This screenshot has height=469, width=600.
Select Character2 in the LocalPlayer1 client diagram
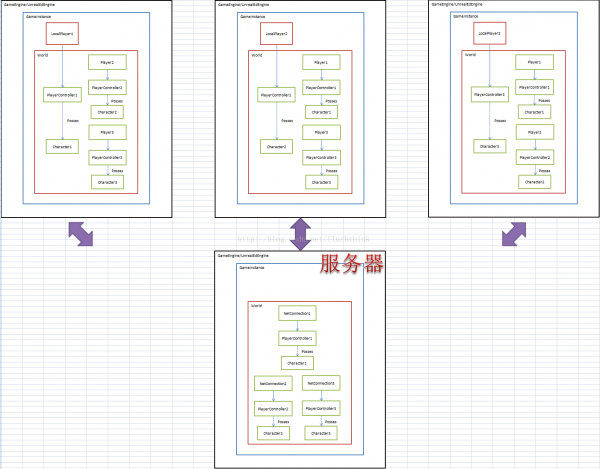[107, 112]
